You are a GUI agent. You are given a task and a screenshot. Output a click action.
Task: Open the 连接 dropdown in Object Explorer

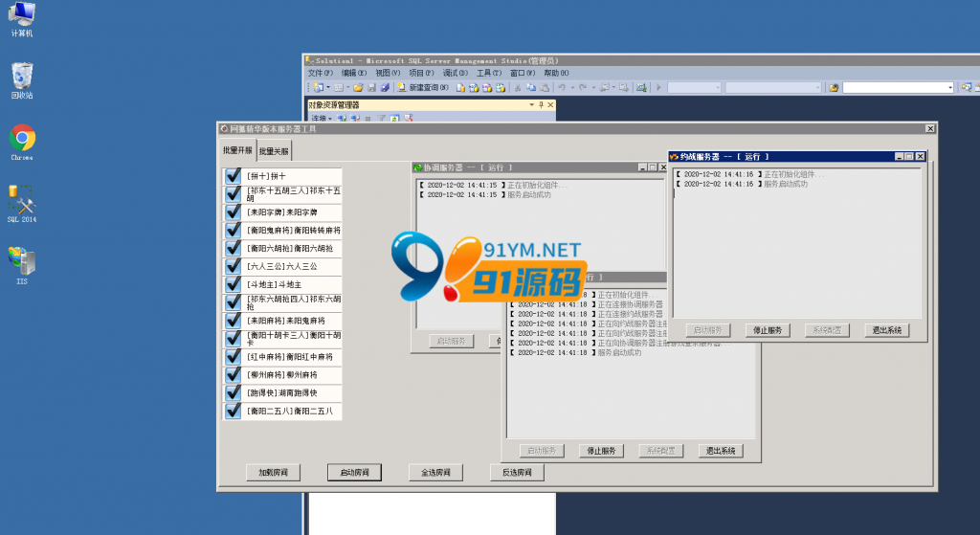tap(322, 118)
